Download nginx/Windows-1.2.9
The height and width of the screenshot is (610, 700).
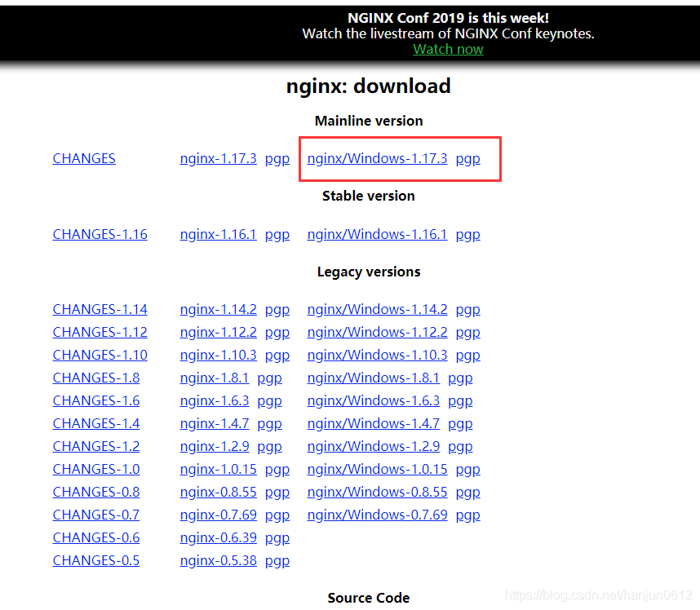point(373,446)
